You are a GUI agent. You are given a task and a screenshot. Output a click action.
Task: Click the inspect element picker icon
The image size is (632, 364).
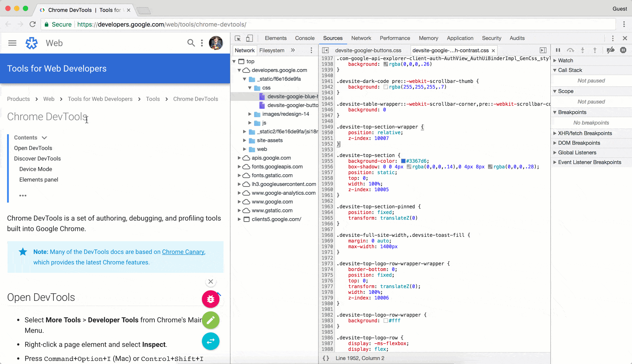click(x=238, y=38)
